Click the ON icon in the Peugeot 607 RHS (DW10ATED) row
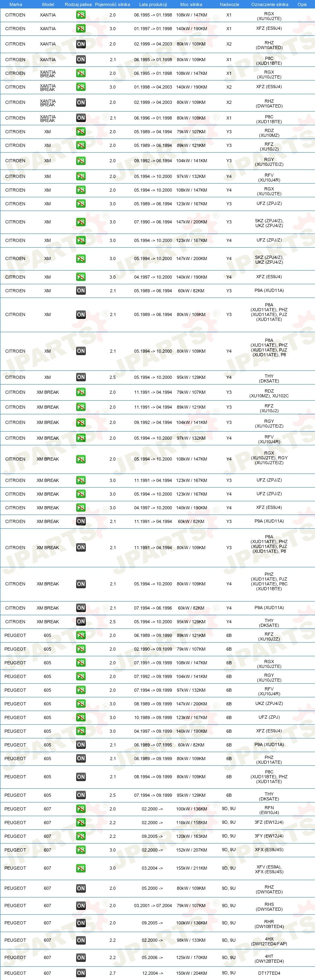 click(x=81, y=906)
